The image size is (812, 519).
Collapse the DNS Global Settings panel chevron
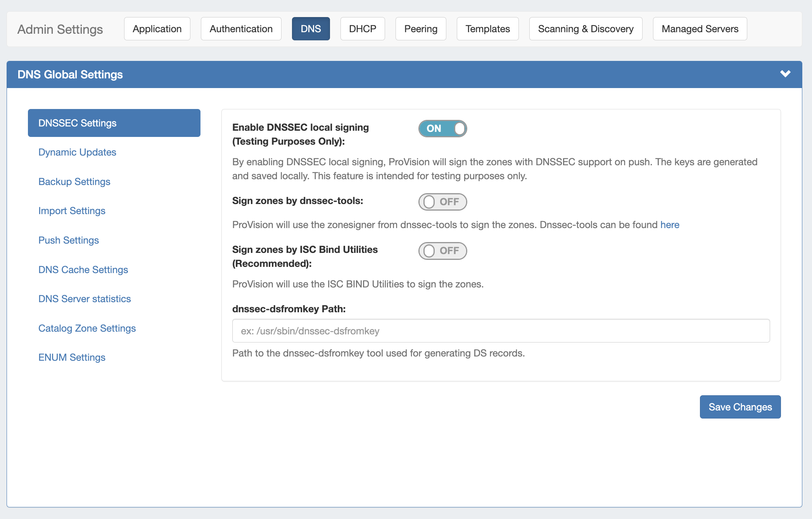pyautogui.click(x=785, y=74)
